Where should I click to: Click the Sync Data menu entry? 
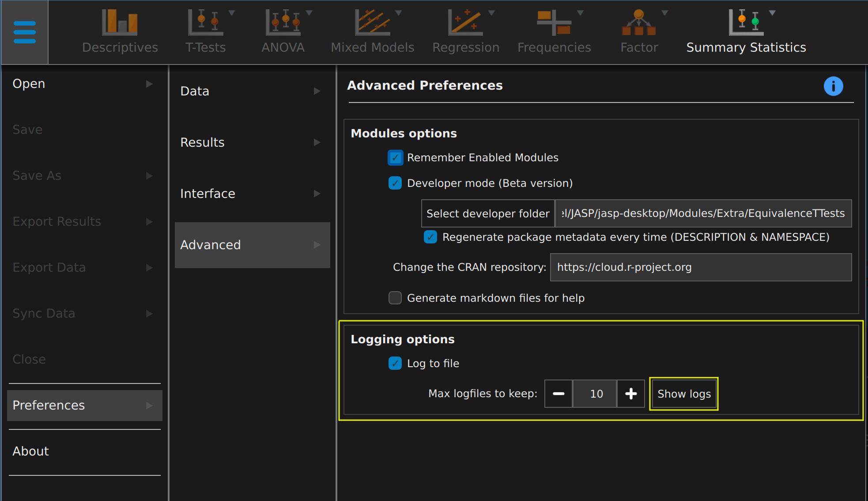click(84, 314)
